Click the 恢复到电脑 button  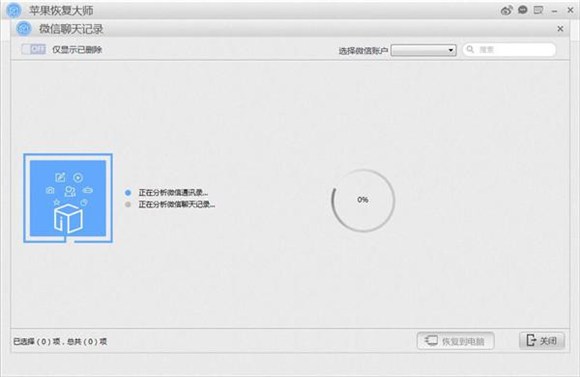tap(455, 341)
